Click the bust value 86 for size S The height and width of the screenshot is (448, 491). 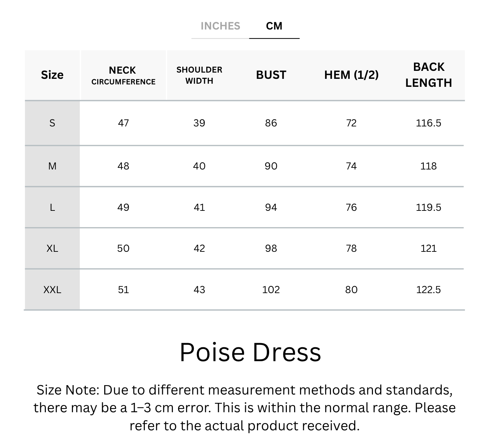pyautogui.click(x=271, y=123)
